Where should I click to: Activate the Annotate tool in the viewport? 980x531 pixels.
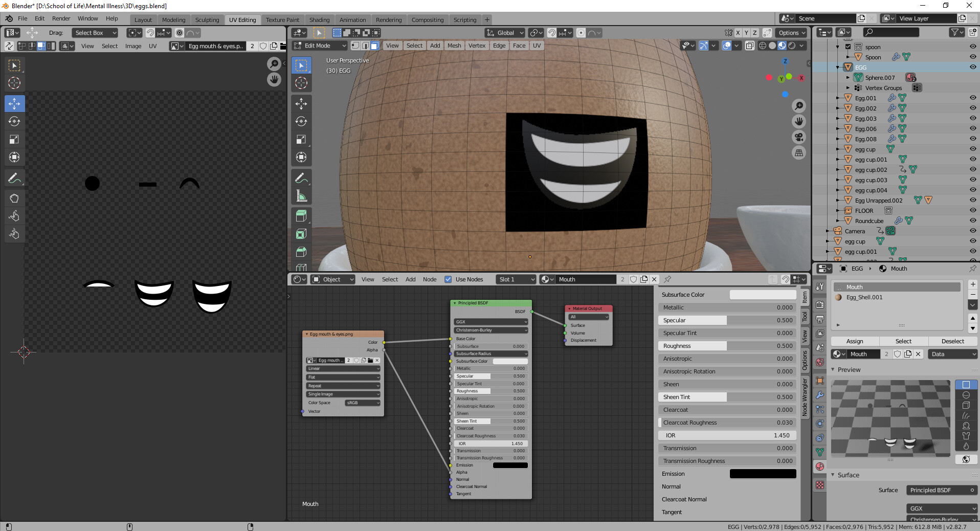point(301,178)
